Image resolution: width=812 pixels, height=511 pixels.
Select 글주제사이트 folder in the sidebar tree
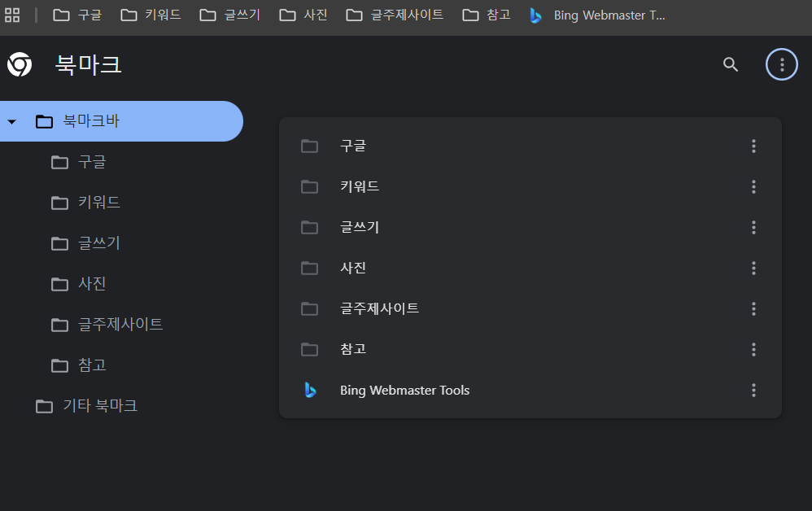(107, 325)
